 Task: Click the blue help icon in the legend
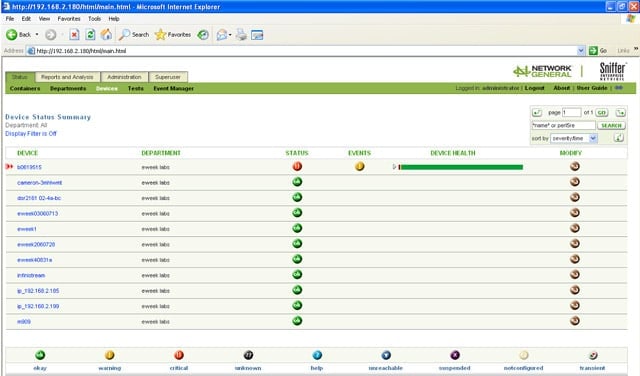[317, 355]
